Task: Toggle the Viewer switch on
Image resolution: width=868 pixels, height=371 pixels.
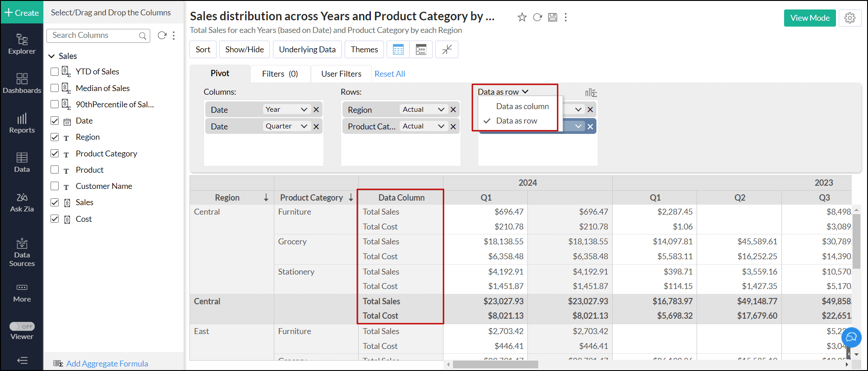Action: pos(22,326)
